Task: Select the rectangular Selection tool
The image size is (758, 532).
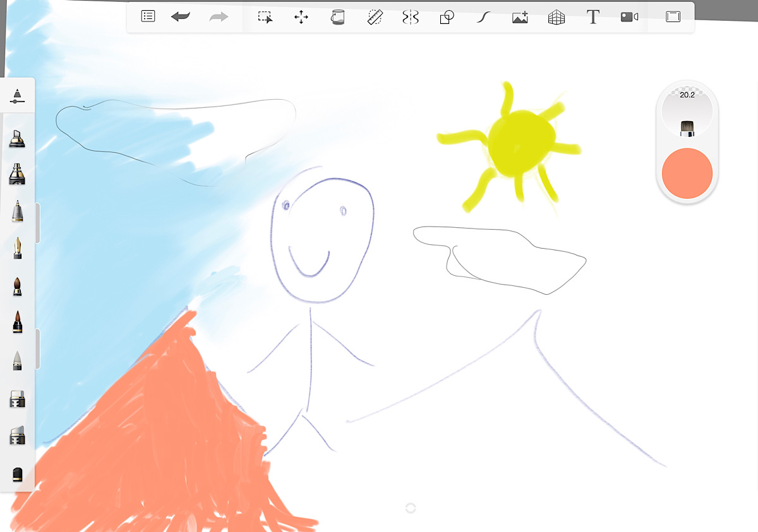Action: pos(265,17)
